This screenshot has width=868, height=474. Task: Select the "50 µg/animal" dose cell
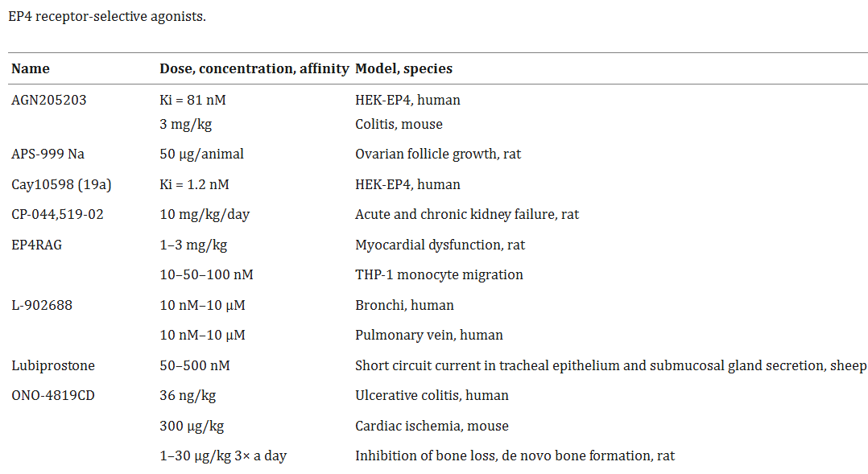(x=201, y=154)
